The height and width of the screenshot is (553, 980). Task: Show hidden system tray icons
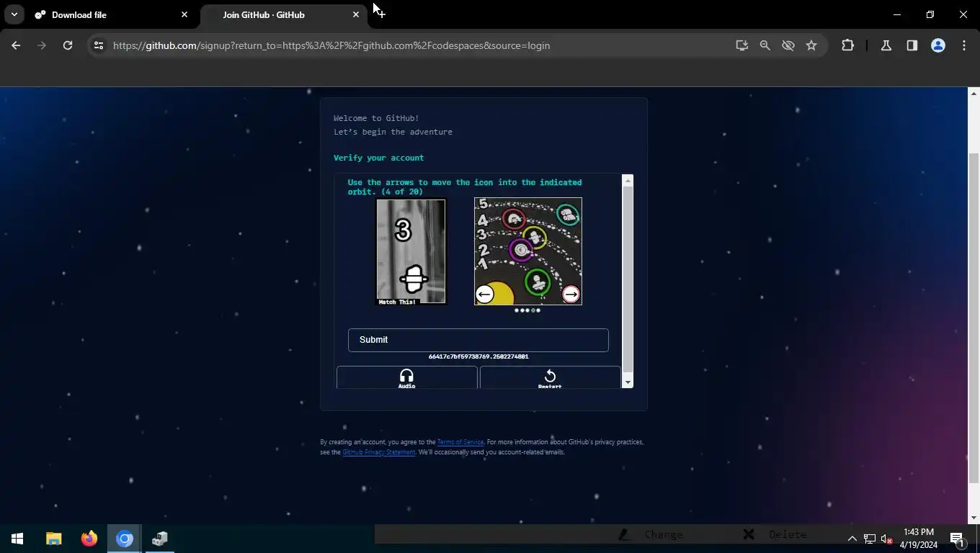click(852, 539)
